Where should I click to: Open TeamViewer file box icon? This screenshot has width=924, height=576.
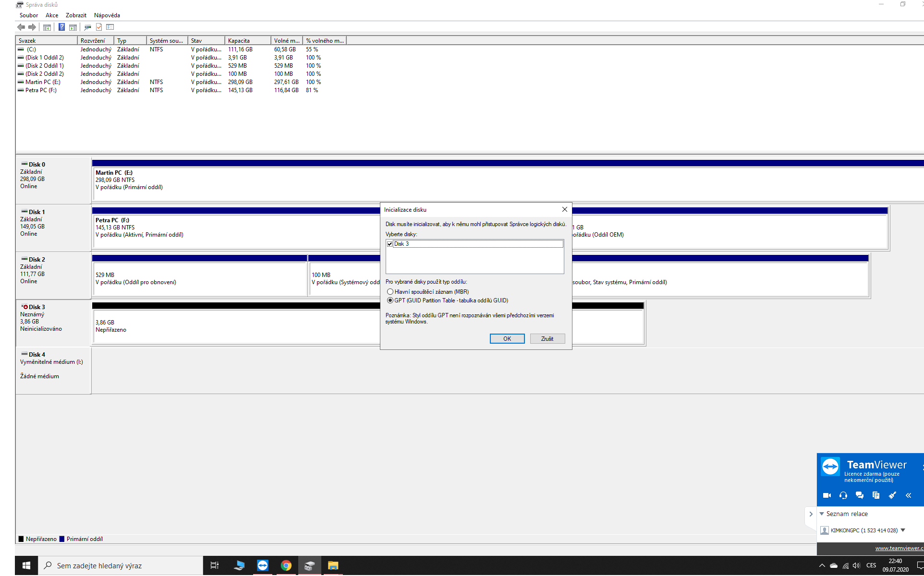pos(875,495)
